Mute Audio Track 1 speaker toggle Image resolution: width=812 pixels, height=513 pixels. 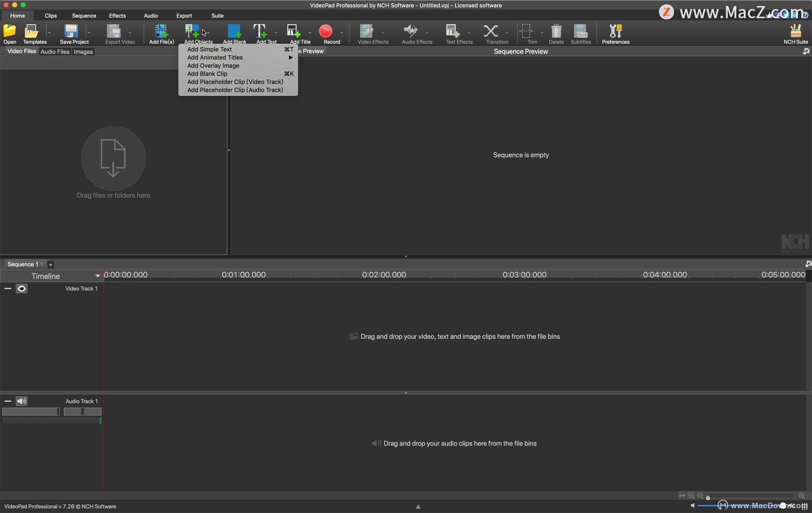click(x=21, y=401)
